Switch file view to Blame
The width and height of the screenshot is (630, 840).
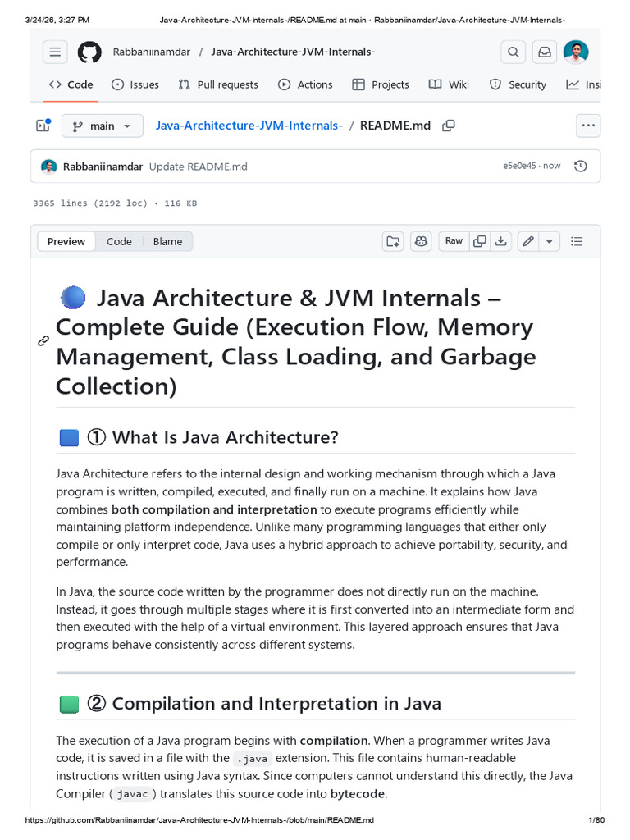(x=167, y=241)
